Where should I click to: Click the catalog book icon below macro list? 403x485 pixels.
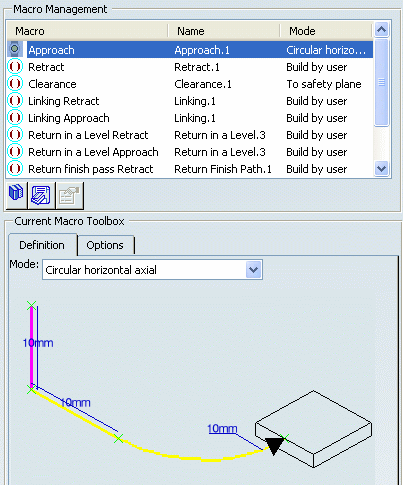tap(16, 194)
